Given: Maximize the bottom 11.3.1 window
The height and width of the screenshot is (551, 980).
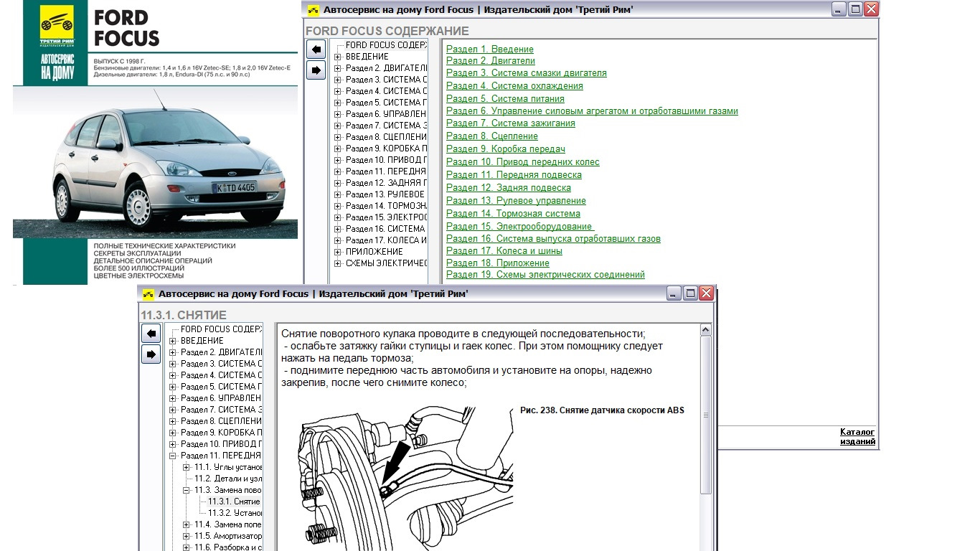Looking at the screenshot, I should click(690, 293).
